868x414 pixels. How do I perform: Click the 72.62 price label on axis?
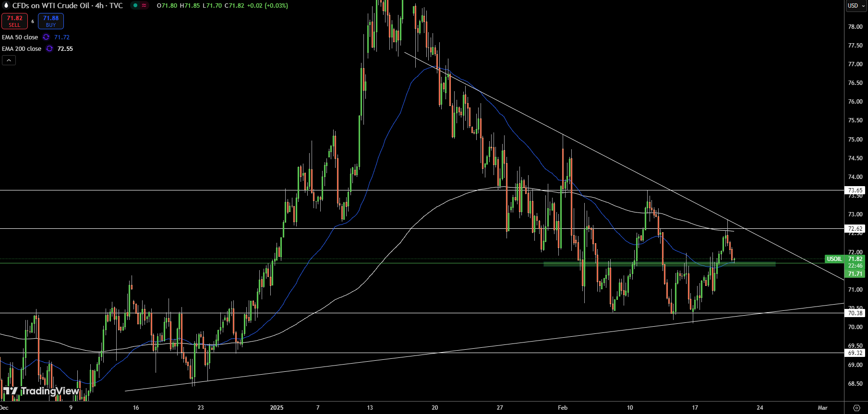click(855, 229)
